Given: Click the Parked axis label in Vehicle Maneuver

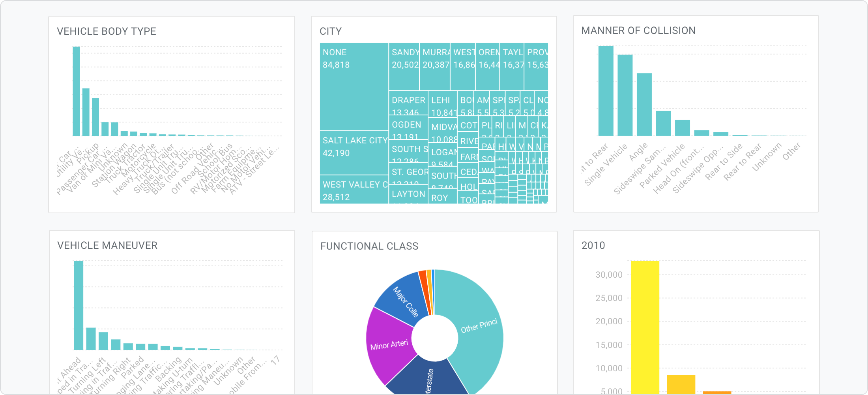Looking at the screenshot, I should (133, 367).
